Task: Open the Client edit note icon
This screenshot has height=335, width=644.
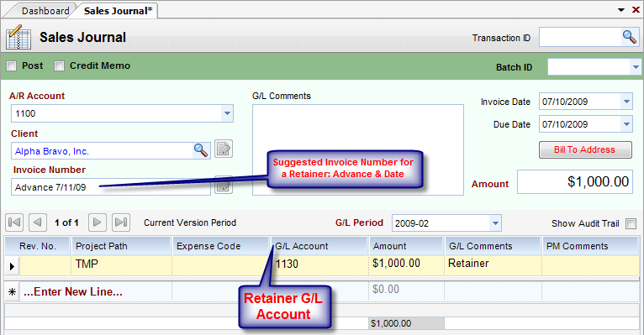Action: tap(224, 149)
